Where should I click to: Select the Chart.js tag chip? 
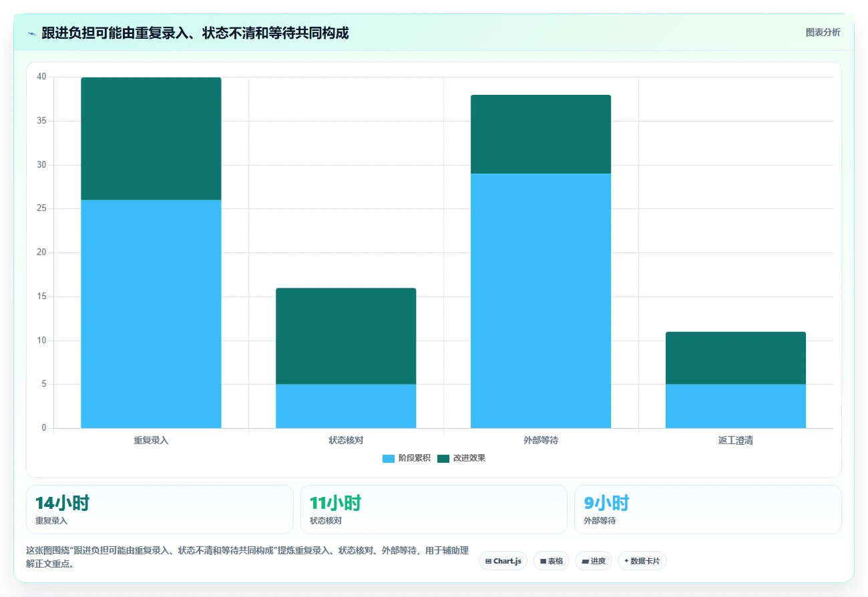point(503,561)
